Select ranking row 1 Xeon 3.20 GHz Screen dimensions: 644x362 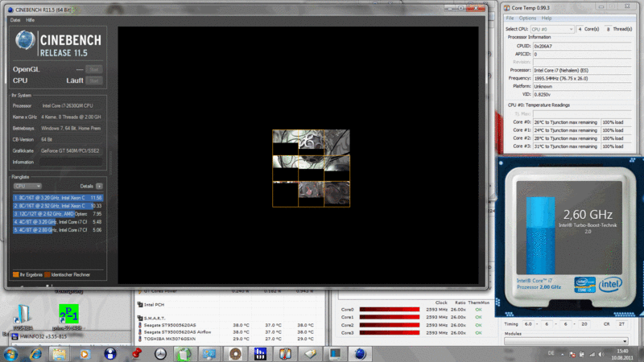pos(57,198)
